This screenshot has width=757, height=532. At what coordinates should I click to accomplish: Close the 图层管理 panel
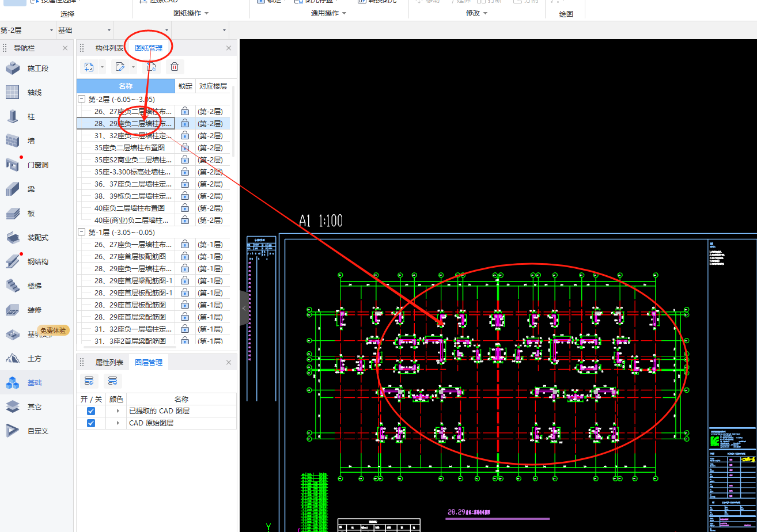(229, 363)
